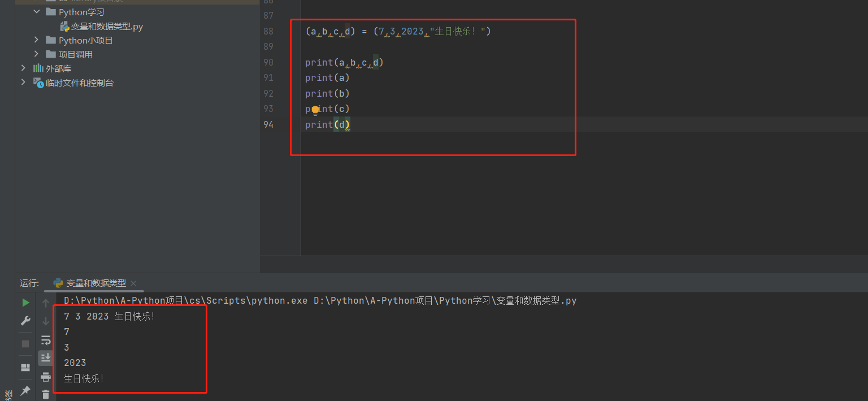Click the Python file icon beside 变量和数据类型.py

[x=64, y=26]
